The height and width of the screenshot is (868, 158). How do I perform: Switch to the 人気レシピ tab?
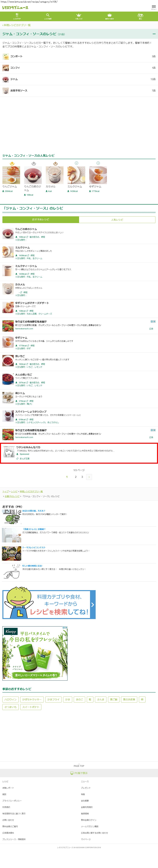pos(117,219)
